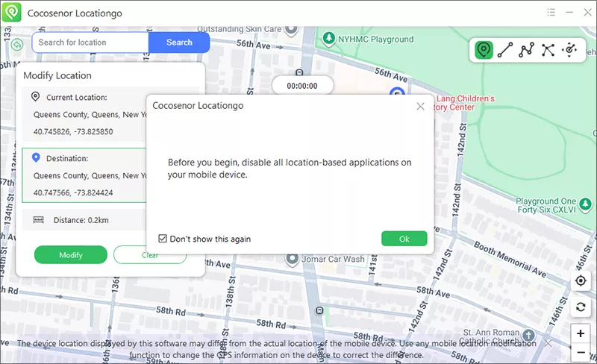This screenshot has height=364, width=597.
Task: Click the 00:00:00 timer display
Action: 302,86
